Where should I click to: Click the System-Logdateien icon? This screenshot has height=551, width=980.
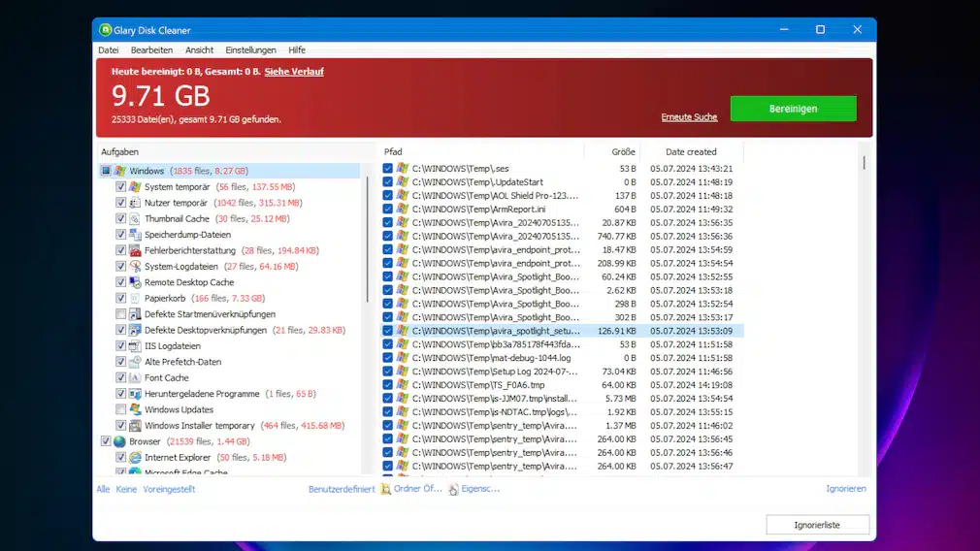point(135,266)
